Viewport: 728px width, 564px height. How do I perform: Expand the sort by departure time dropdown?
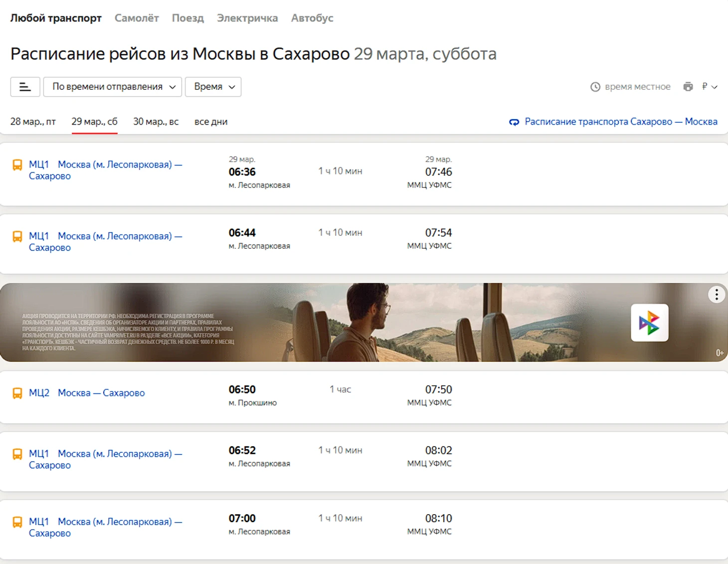point(113,87)
